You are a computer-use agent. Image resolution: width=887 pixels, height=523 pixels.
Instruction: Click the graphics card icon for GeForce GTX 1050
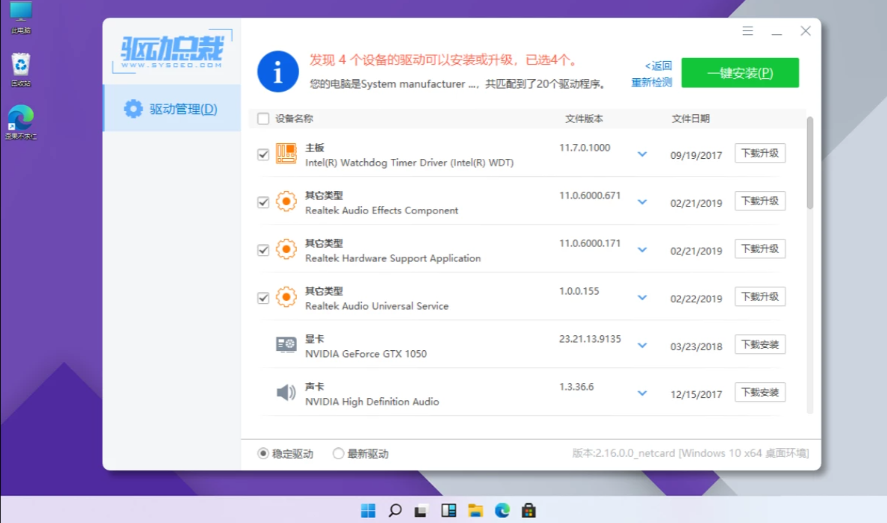(x=286, y=344)
